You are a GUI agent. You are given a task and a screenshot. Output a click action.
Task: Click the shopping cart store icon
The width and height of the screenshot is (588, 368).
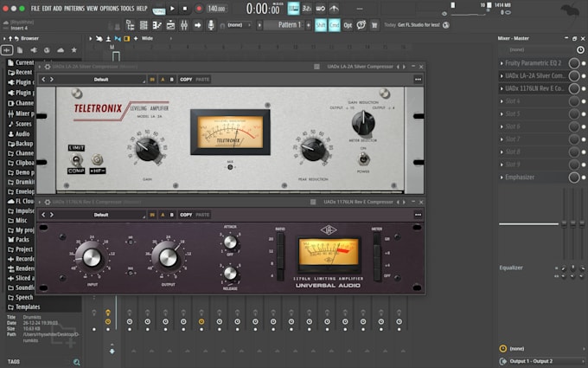click(374, 25)
